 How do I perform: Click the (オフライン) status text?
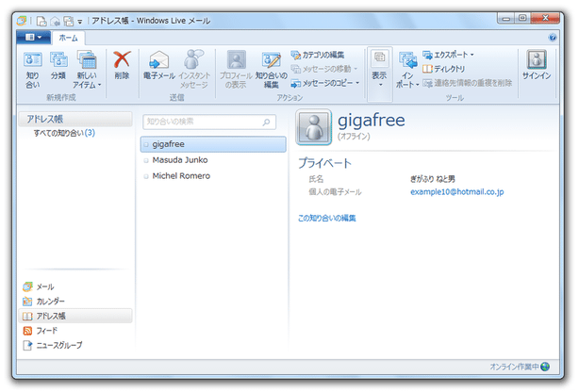354,137
